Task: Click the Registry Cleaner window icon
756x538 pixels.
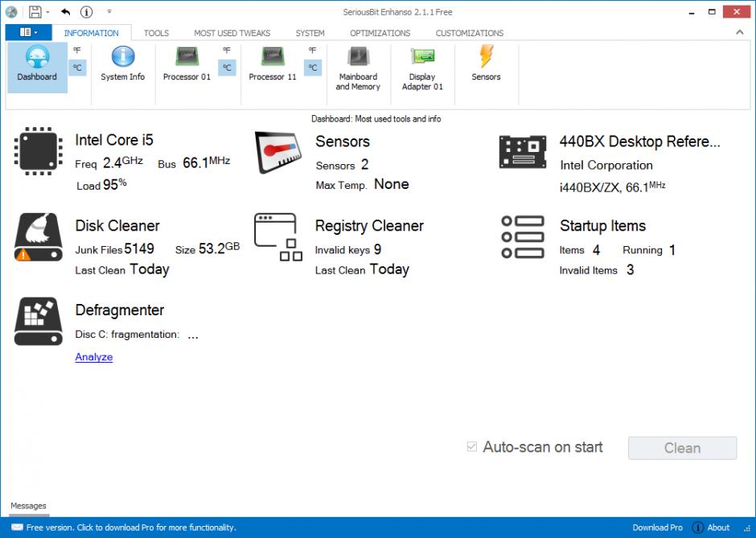Action: pyautogui.click(x=278, y=237)
